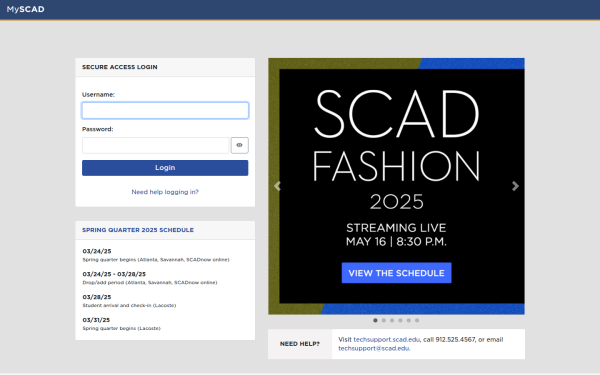Viewport: 600px width, 375px height.
Task: Click the techsupport@scad.edu email link
Action: tap(374, 348)
